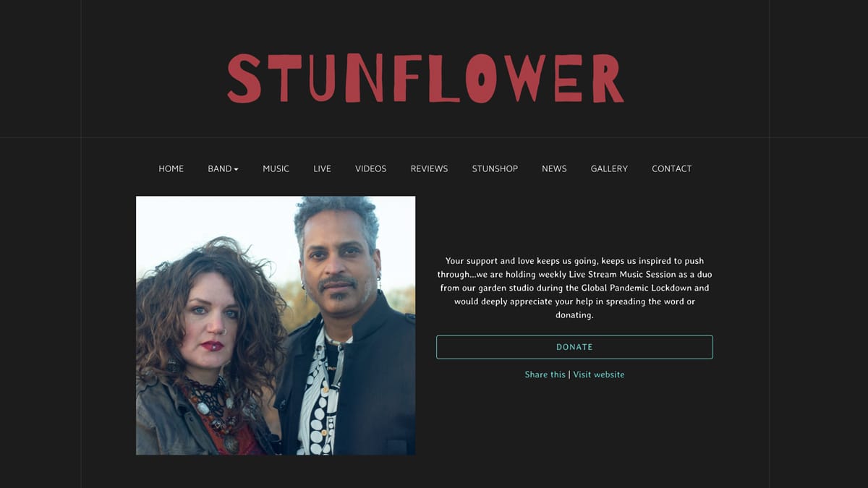Image resolution: width=868 pixels, height=488 pixels.
Task: Navigate to the LIVE page
Action: tap(322, 168)
